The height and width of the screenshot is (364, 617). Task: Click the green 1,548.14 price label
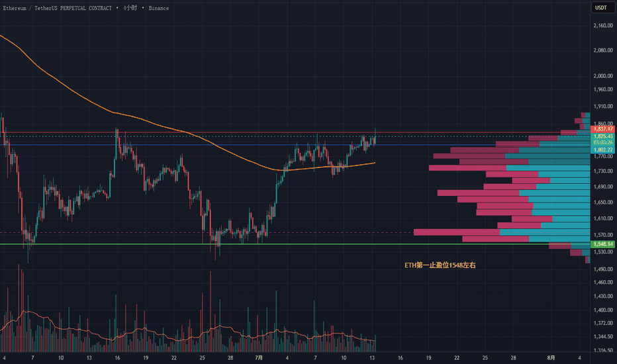click(x=602, y=244)
